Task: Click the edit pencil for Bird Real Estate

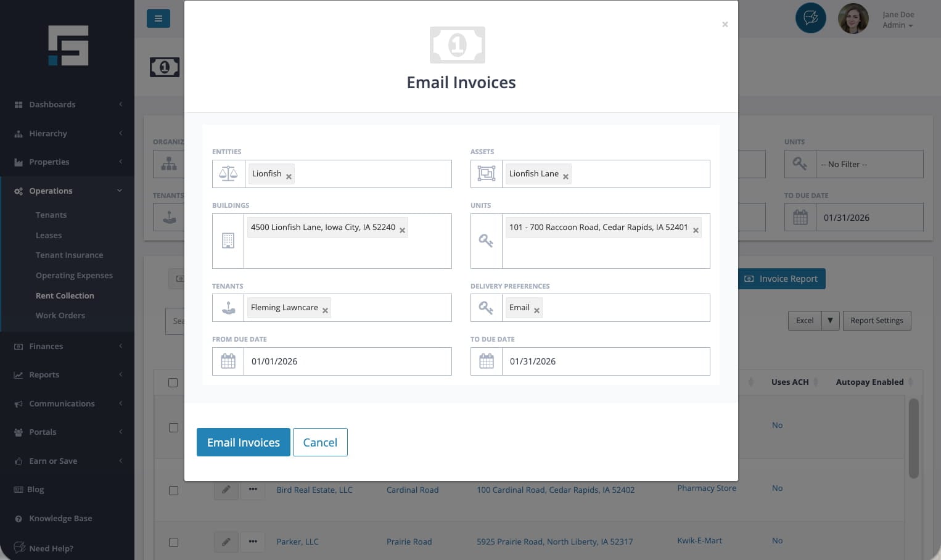Action: pyautogui.click(x=226, y=490)
